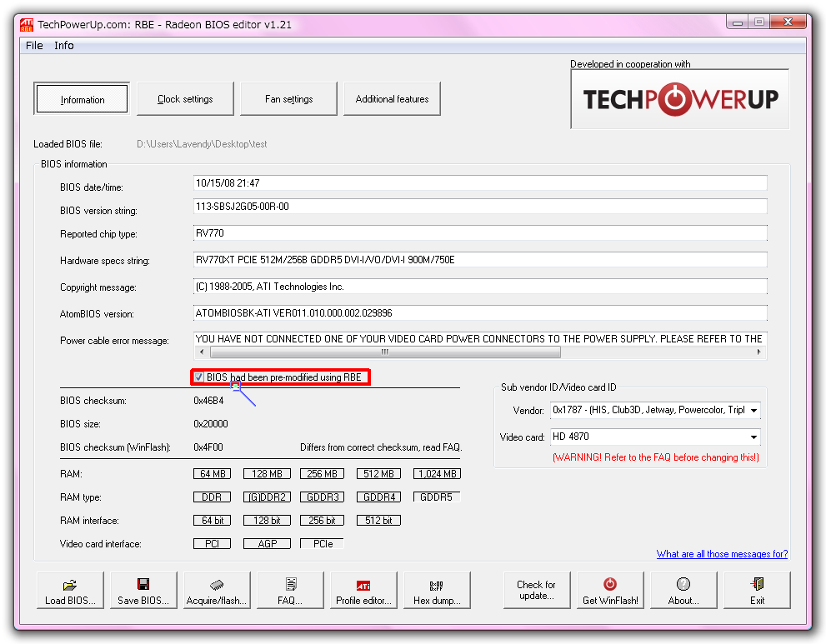Image resolution: width=826 pixels, height=644 pixels.
Task: Select the 1,024 MB RAM indicator
Action: [437, 474]
